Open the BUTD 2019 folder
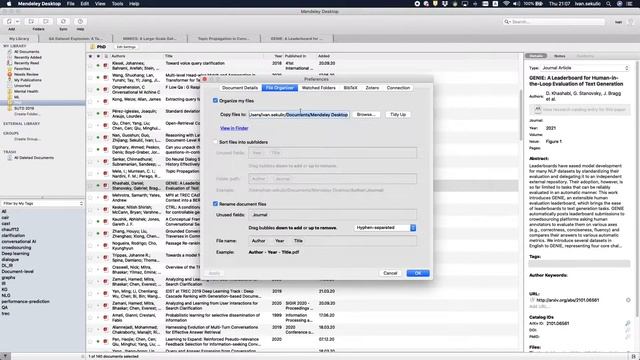Viewport: 640px width, 360px height. pos(24,109)
